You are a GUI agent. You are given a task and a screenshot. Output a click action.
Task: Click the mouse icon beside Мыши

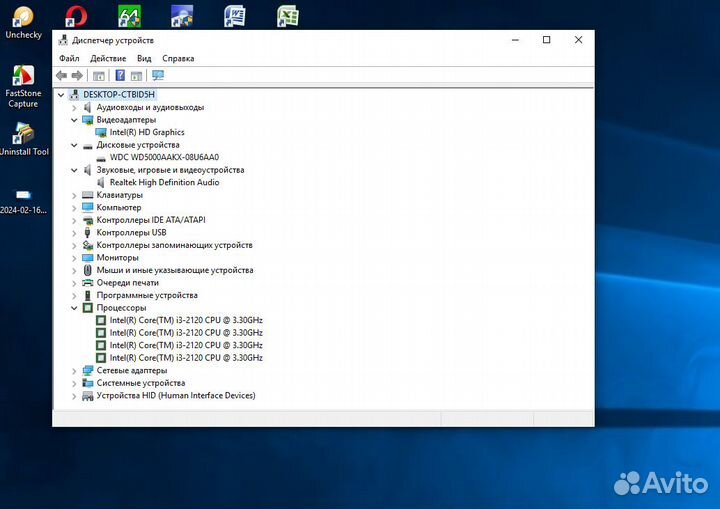[87, 270]
